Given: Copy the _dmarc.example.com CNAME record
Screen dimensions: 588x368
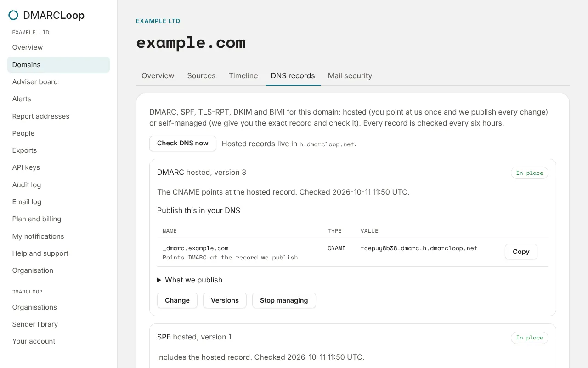Looking at the screenshot, I should 521,252.
